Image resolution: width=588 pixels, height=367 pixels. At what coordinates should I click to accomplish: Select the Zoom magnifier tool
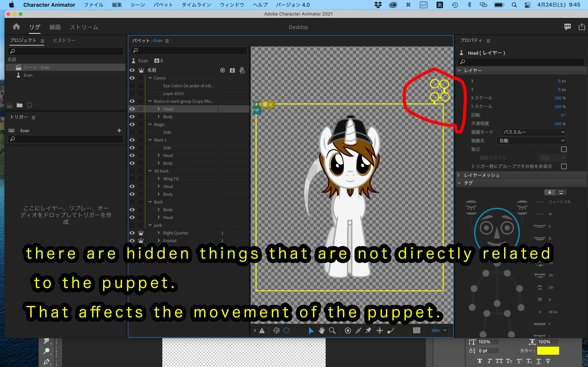(332, 330)
